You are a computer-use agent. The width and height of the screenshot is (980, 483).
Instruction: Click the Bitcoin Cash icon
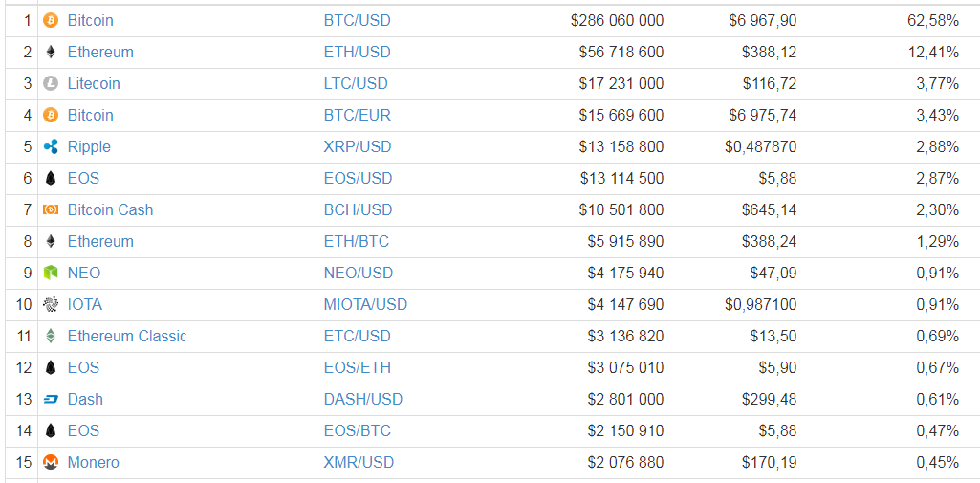(51, 210)
